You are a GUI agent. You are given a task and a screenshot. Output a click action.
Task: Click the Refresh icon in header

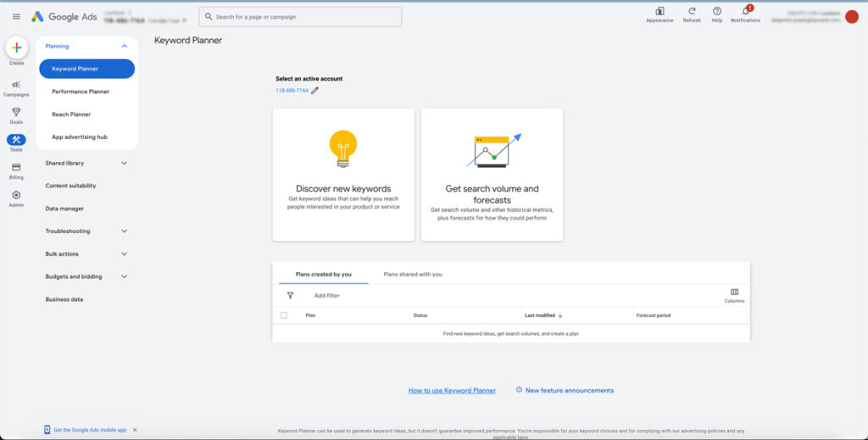[x=692, y=11]
